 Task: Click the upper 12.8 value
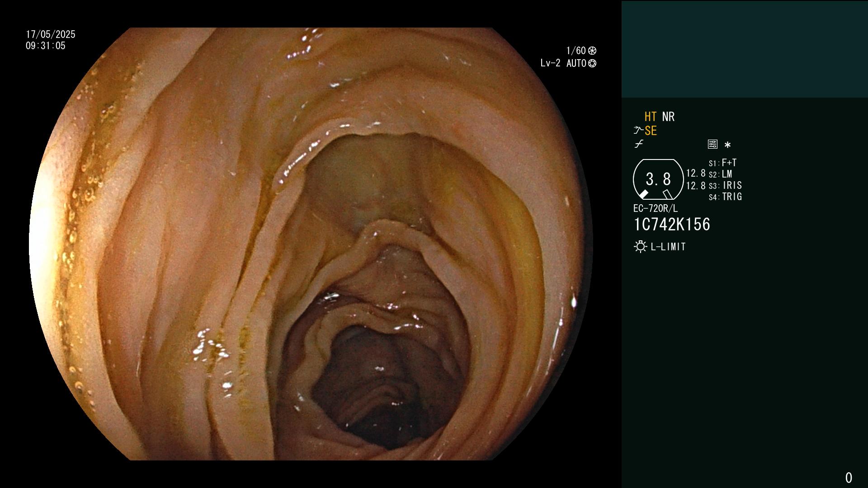(x=696, y=174)
